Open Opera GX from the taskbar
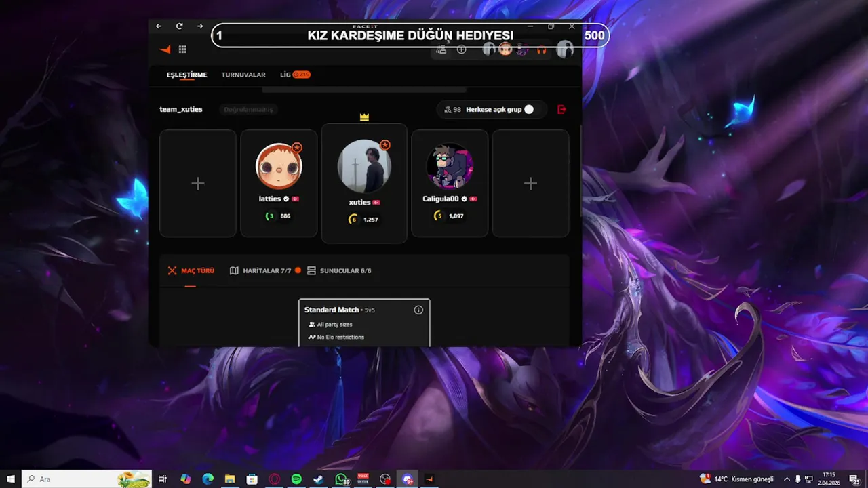The image size is (868, 488). click(x=275, y=479)
